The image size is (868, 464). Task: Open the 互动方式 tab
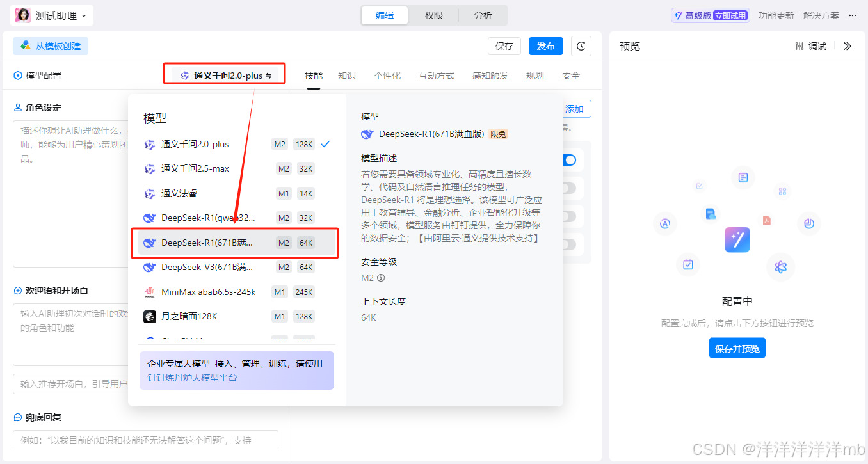pyautogui.click(x=437, y=76)
